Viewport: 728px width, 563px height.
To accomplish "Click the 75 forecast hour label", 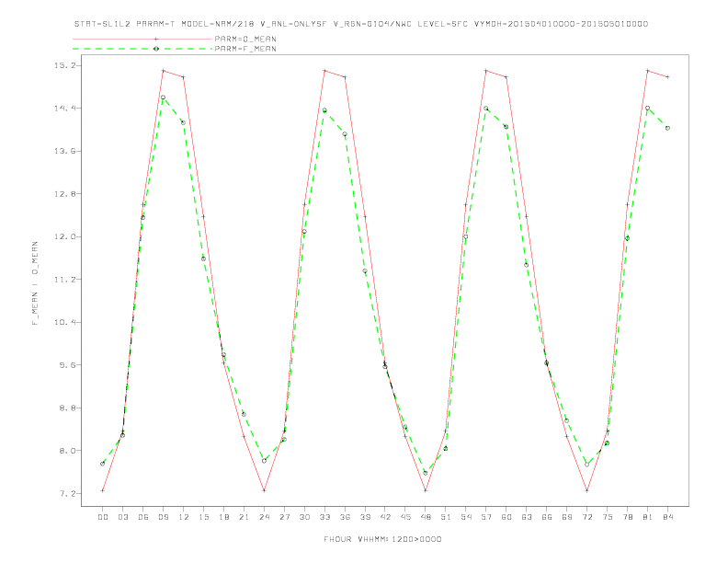I will pos(608,517).
